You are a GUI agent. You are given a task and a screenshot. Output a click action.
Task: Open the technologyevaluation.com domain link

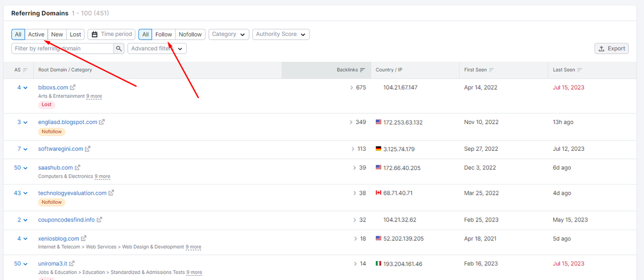coord(72,193)
